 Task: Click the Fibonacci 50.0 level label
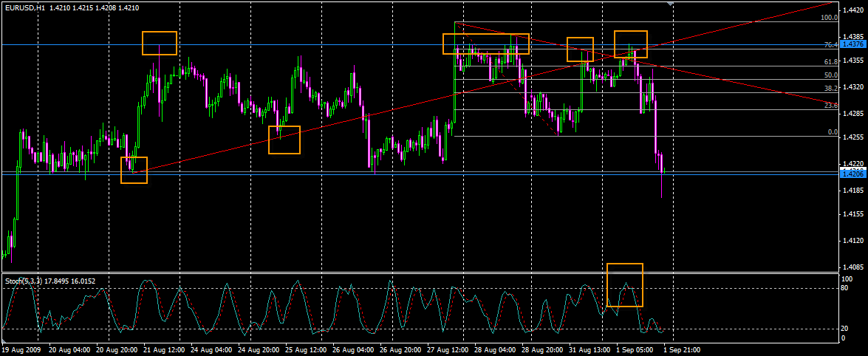tap(830, 75)
